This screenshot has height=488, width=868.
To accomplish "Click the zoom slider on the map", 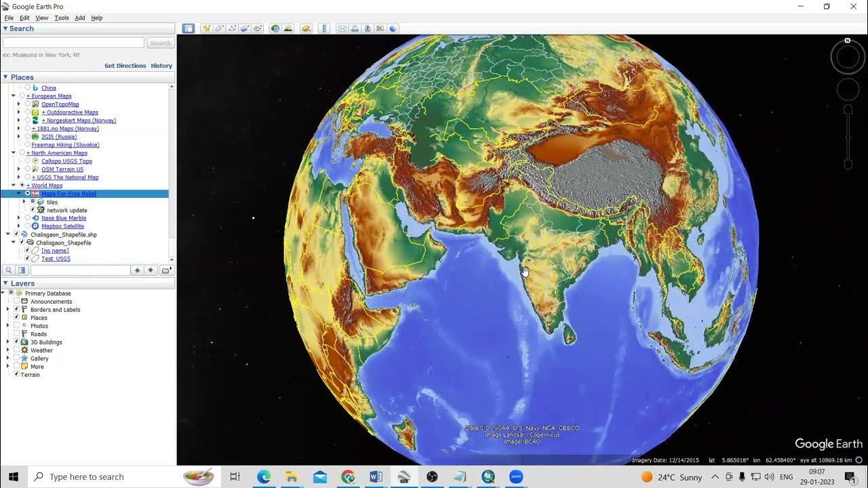I will [x=848, y=137].
